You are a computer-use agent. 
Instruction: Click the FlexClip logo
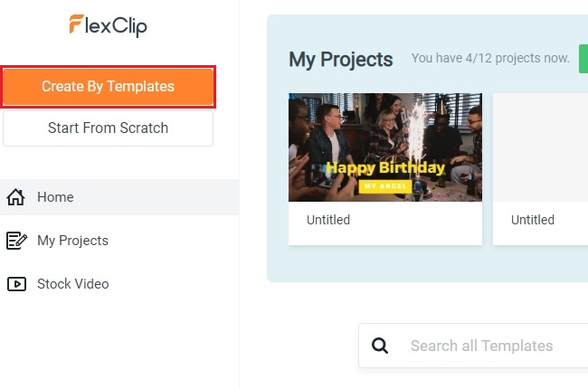tap(108, 25)
